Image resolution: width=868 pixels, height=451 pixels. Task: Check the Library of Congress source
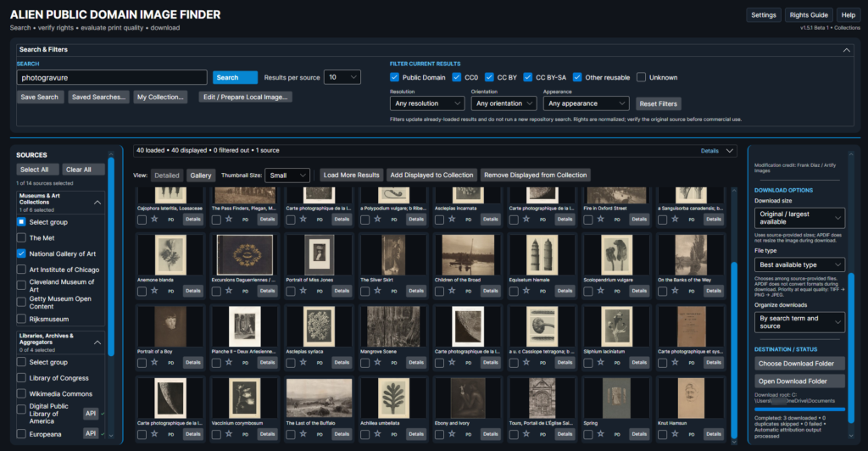tap(21, 378)
